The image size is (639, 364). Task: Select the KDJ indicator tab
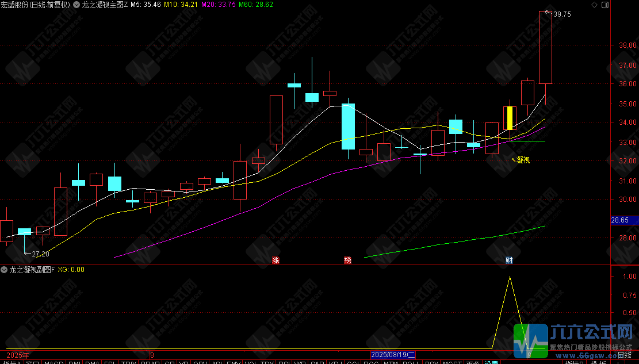pyautogui.click(x=336, y=362)
